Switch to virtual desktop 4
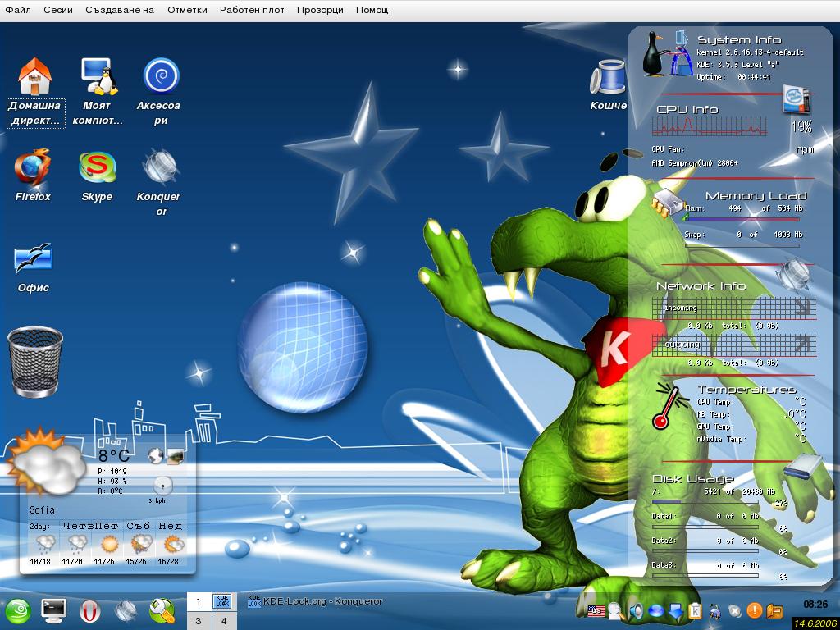This screenshot has height=630, width=840. click(223, 620)
